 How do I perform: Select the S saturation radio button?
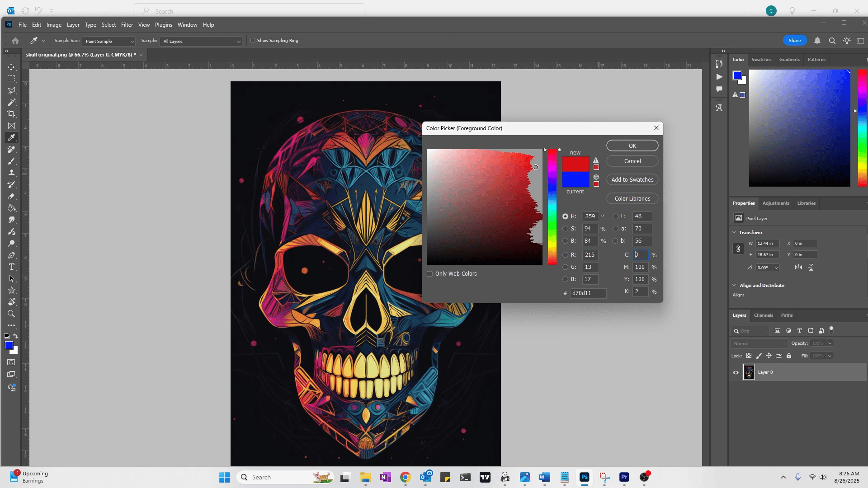point(565,229)
